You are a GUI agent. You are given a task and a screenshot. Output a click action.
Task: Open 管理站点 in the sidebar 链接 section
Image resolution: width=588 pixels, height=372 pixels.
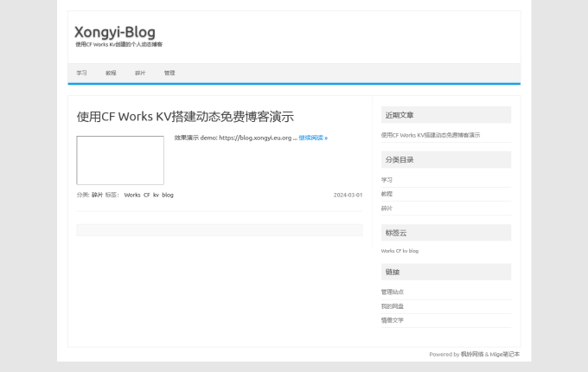tap(393, 292)
